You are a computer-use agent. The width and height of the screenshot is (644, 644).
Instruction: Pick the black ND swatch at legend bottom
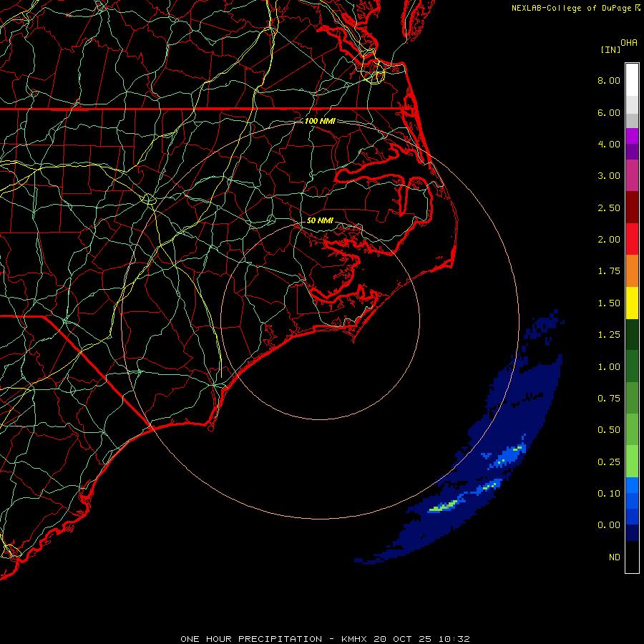(x=632, y=557)
